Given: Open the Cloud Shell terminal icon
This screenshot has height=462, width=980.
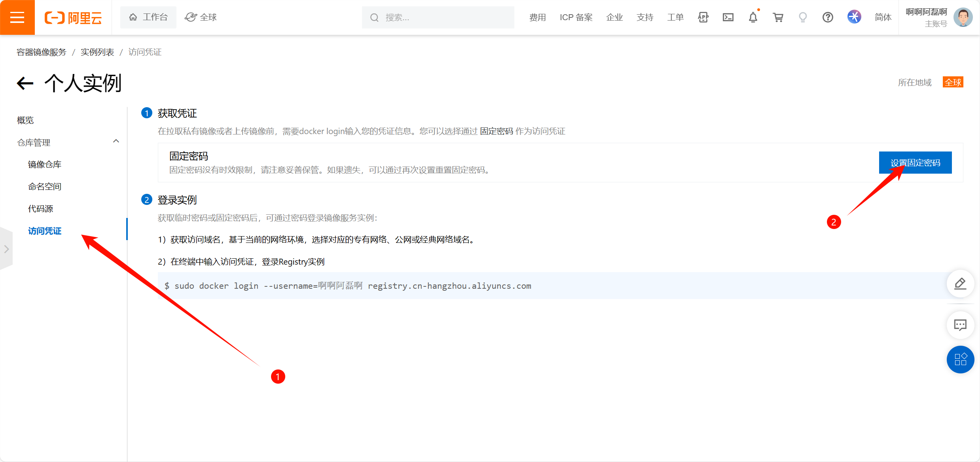Looking at the screenshot, I should [728, 17].
